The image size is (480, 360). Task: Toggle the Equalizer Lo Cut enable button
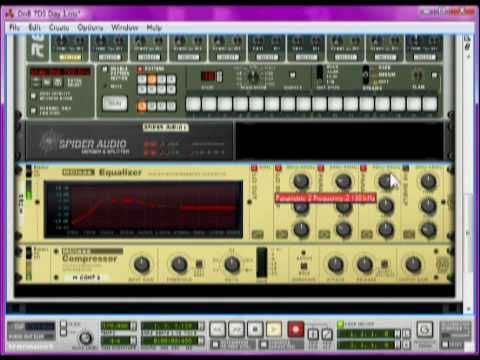pos(254,168)
